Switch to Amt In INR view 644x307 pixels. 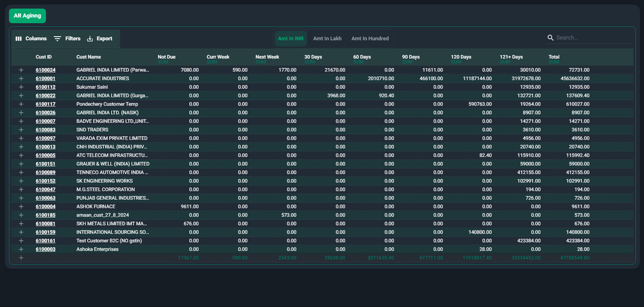tap(291, 39)
